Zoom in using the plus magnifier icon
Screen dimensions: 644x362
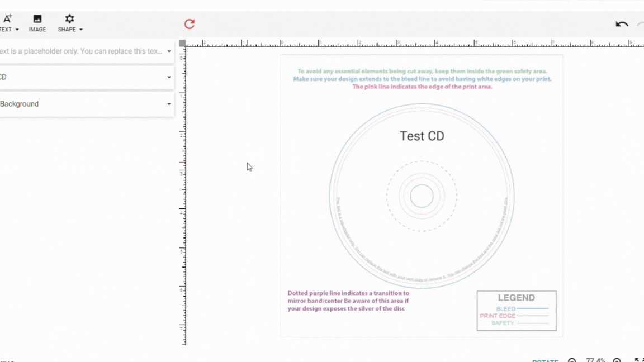(x=617, y=360)
